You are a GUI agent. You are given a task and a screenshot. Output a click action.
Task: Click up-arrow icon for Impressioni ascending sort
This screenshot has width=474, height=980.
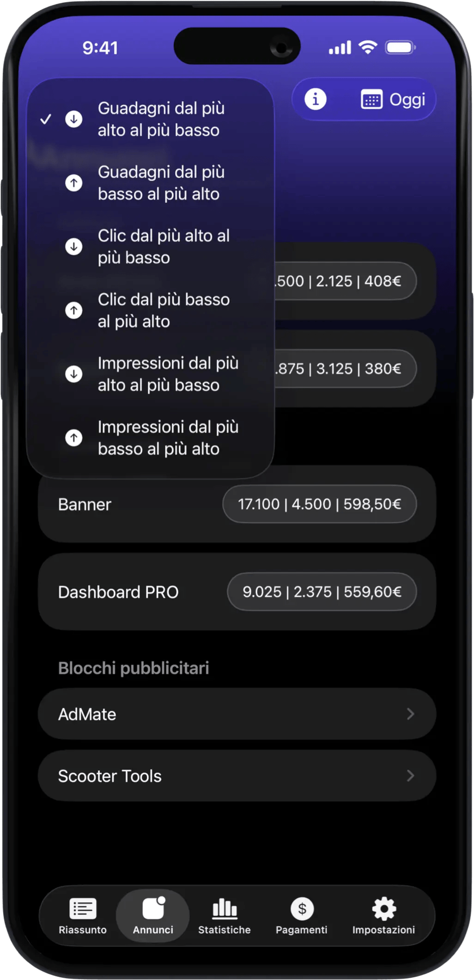74,437
